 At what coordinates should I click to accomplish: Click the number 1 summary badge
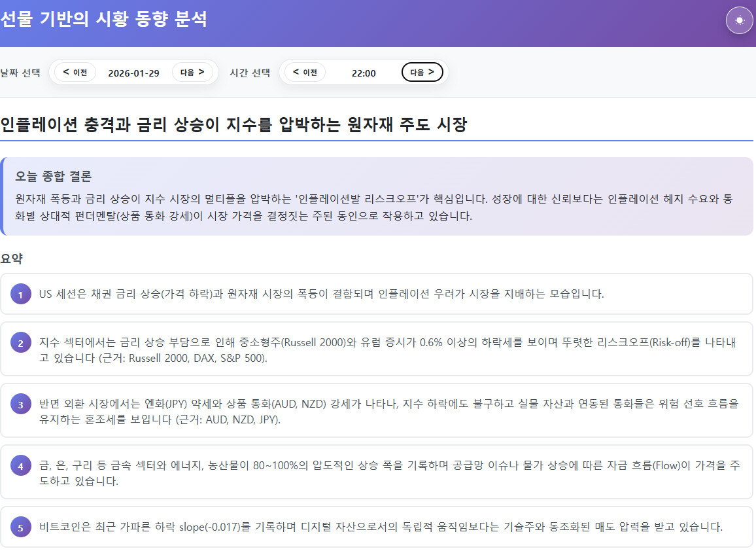click(x=21, y=294)
